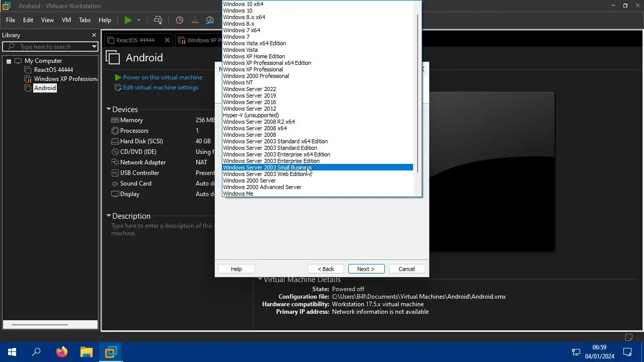Screen dimensions: 644x362
Task: Open the Windows Start menu
Action: point(12,352)
